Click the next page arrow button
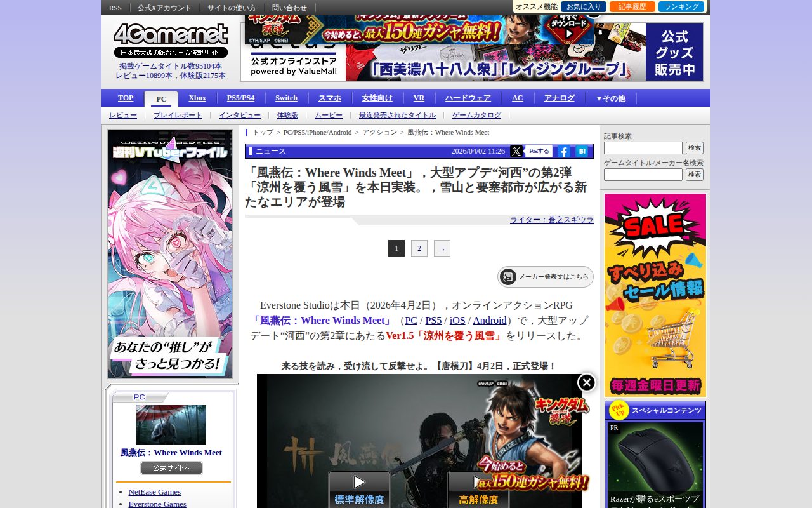812x508 pixels. pyautogui.click(x=442, y=248)
